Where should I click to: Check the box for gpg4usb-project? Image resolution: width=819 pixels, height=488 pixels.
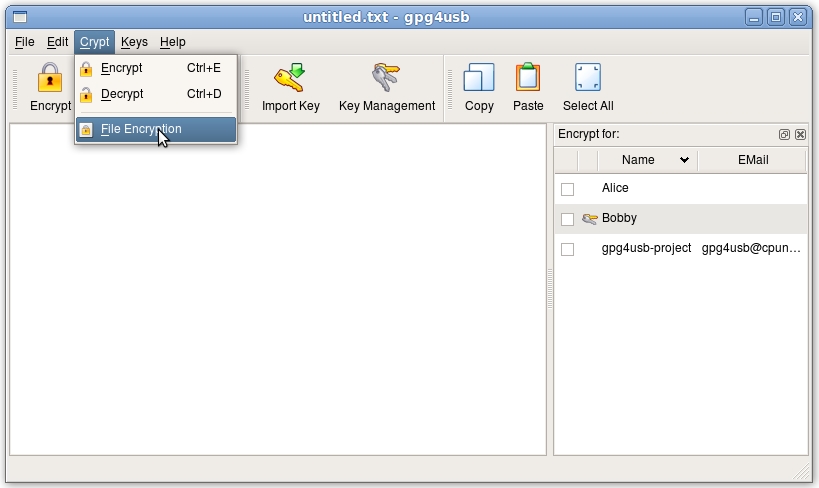point(567,249)
